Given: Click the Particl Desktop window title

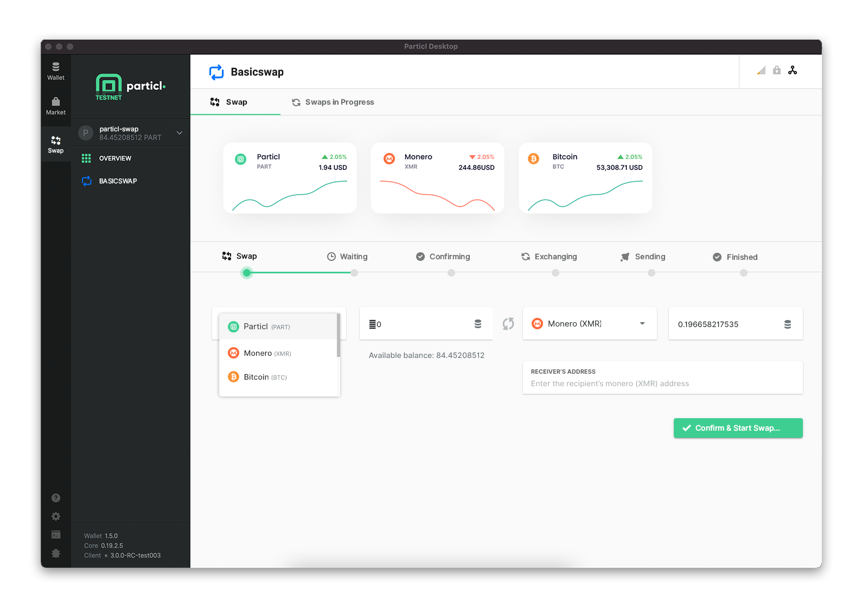Looking at the screenshot, I should tap(431, 47).
